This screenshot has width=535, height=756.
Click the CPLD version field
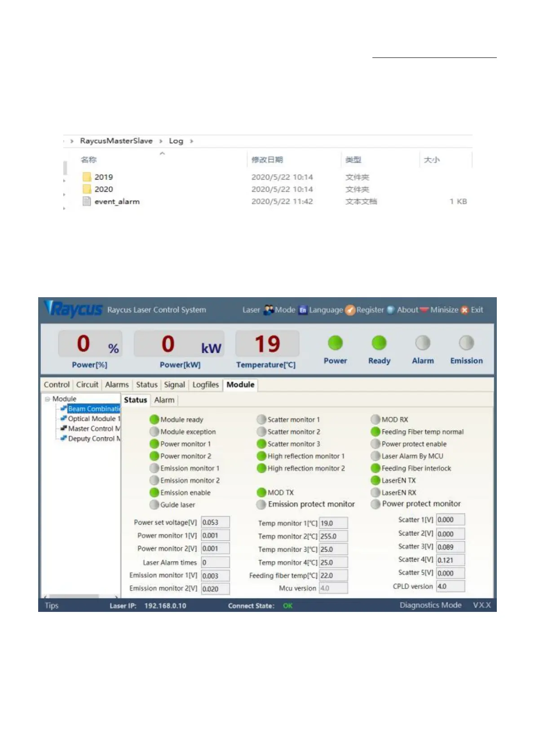(x=451, y=586)
